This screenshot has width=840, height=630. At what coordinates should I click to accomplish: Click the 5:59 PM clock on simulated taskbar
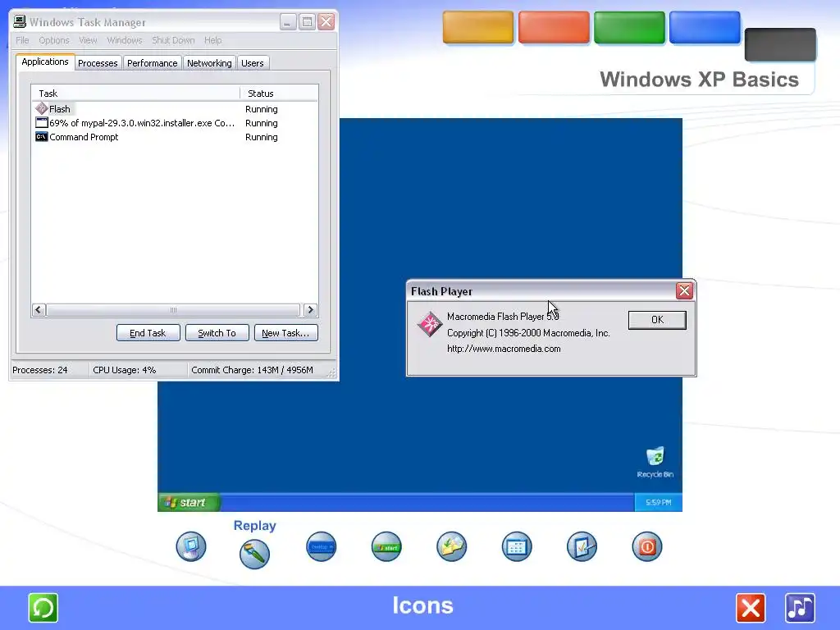click(x=659, y=502)
